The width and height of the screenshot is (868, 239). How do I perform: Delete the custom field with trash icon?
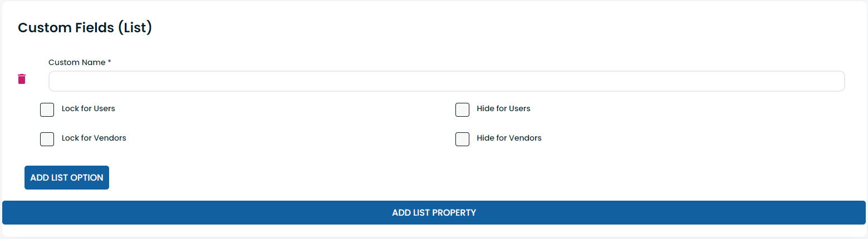tap(22, 79)
